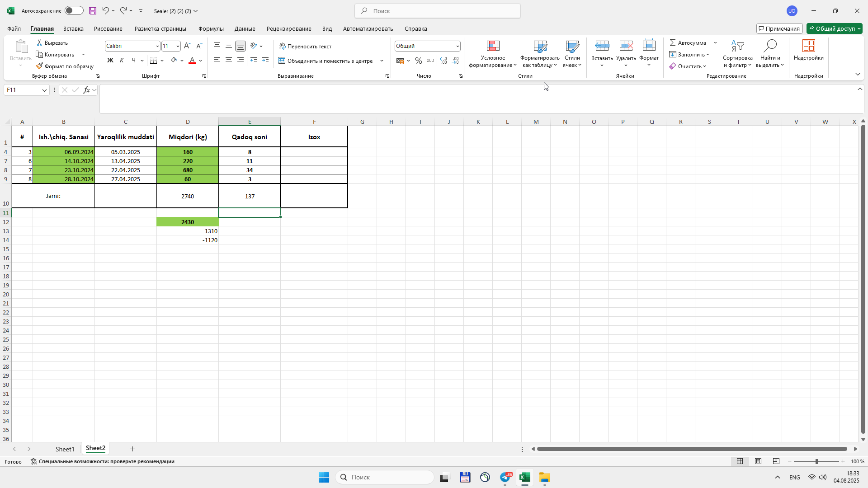Increase font size with the large A icon
The image size is (868, 488).
187,46
